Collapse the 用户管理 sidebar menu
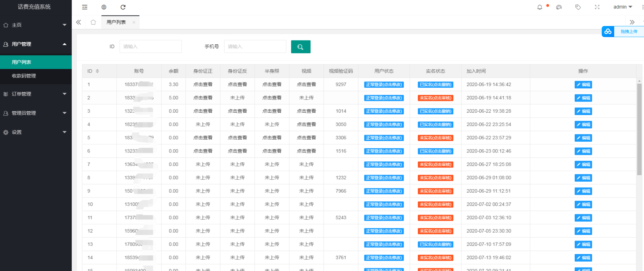644x271 pixels. 36,44
